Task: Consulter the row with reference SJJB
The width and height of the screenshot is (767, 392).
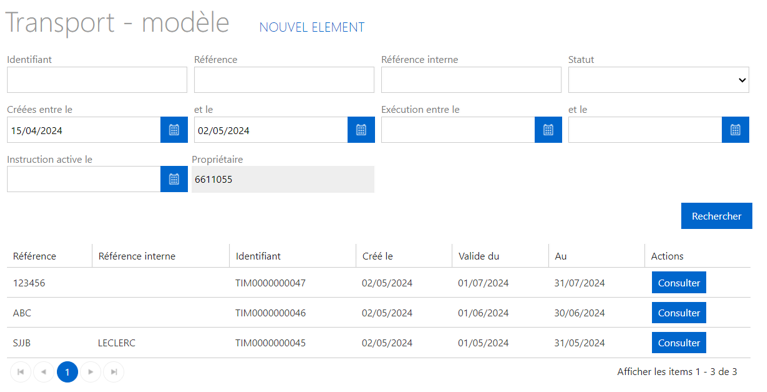Action: point(678,343)
